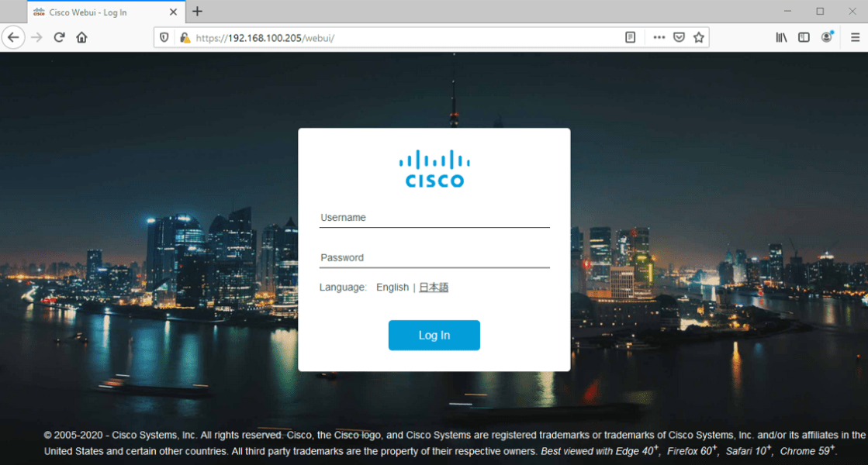Screen dimensions: 868x465
Task: Close the Cisco Webui tab
Action: 173,12
